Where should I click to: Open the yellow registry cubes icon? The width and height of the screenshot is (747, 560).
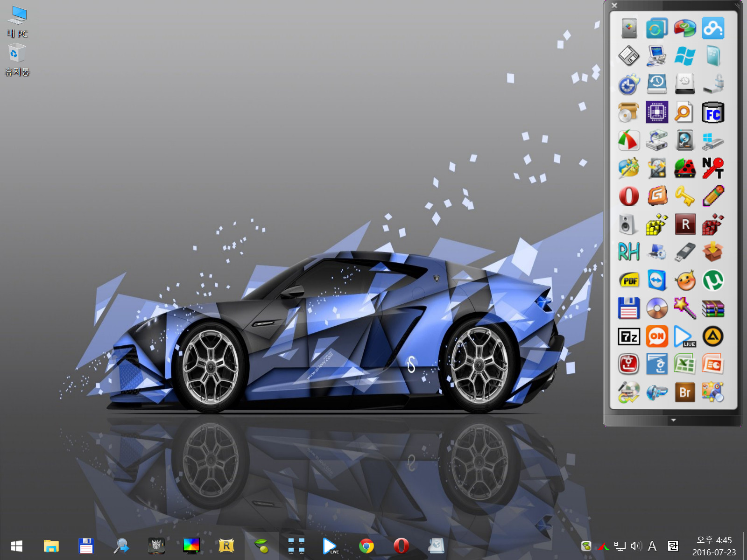[x=657, y=224]
